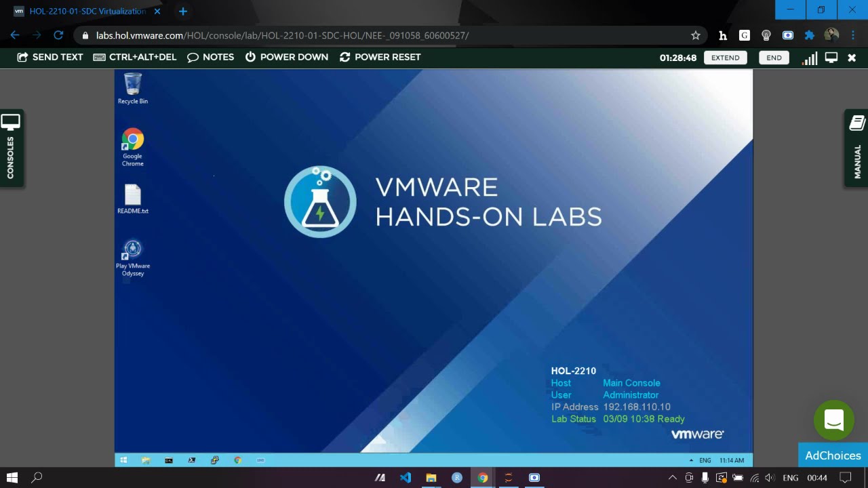Click the browser address bar URL

pos(282,35)
